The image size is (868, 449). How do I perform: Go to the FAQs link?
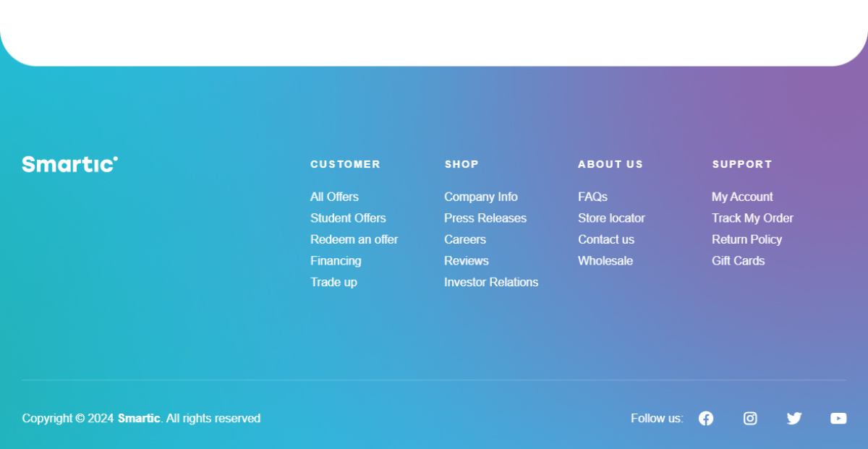pyautogui.click(x=592, y=197)
